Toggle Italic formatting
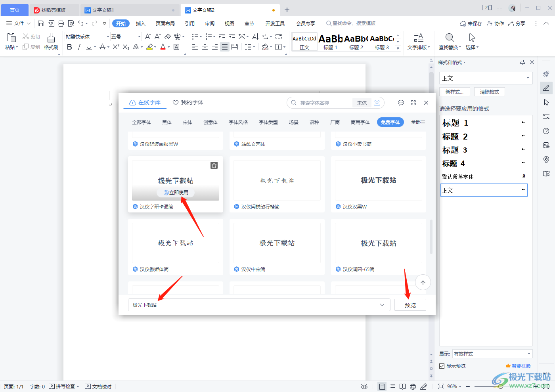This screenshot has width=555, height=392. point(79,47)
